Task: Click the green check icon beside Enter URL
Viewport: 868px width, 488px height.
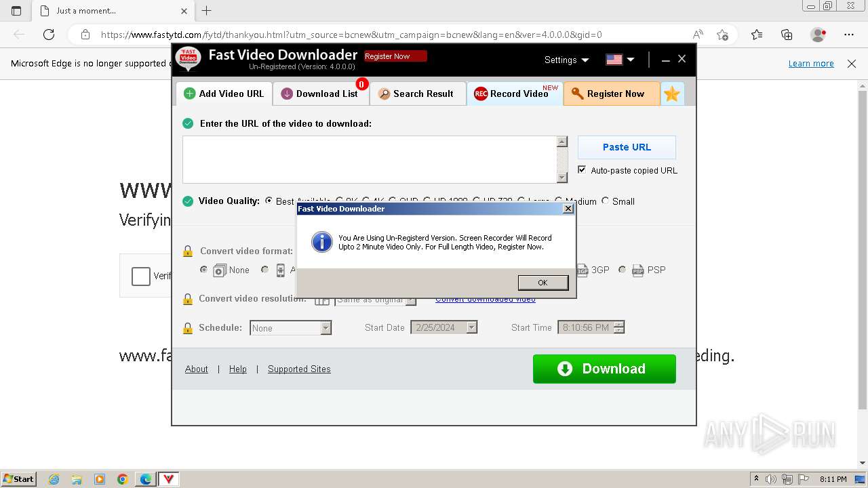Action: (188, 123)
